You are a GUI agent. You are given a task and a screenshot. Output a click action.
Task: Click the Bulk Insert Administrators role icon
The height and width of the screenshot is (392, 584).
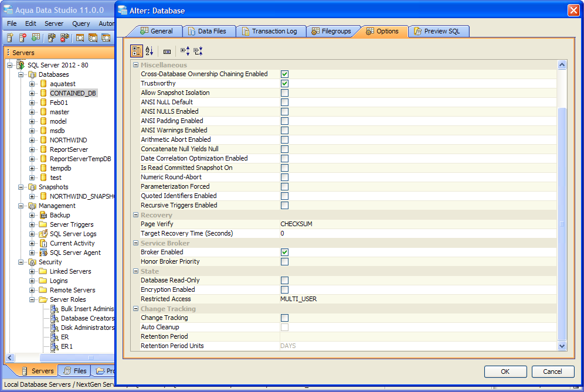[55, 309]
